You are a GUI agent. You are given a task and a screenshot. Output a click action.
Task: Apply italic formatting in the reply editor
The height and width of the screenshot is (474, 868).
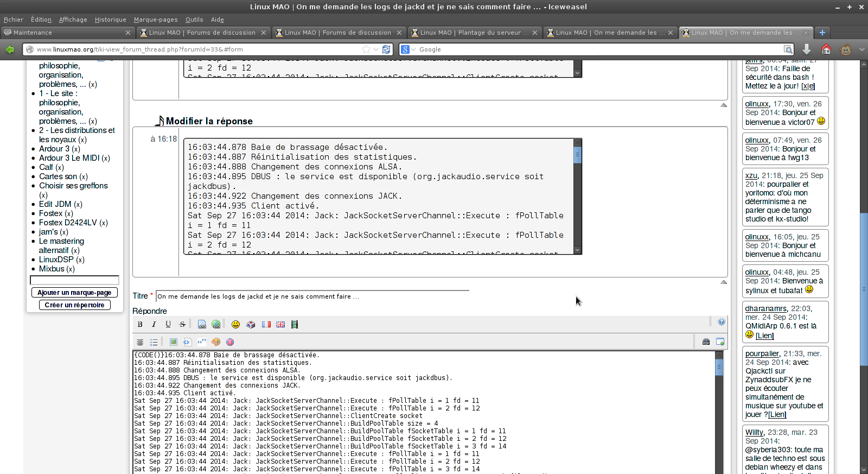coord(154,324)
